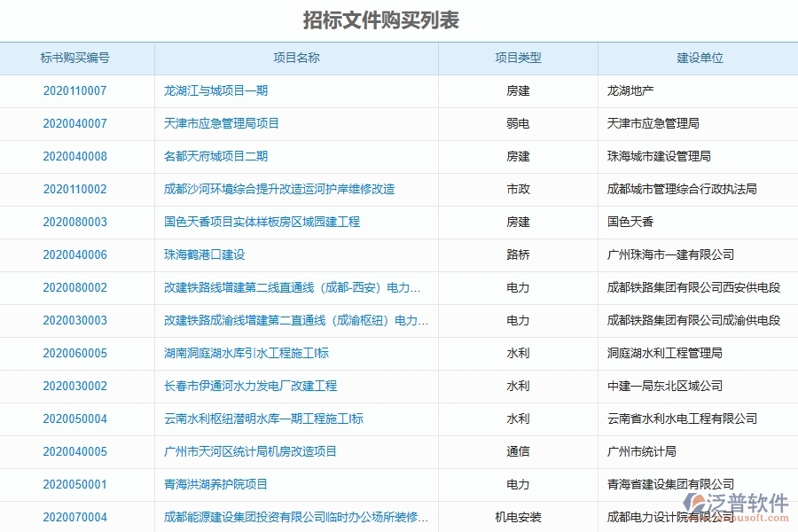This screenshot has height=532, width=798.
Task: Click purchase number 2020080003
Action: tap(78, 222)
